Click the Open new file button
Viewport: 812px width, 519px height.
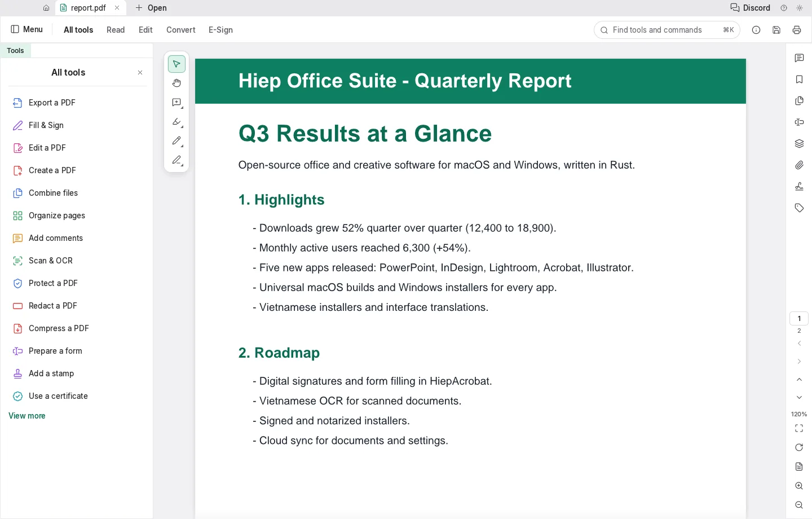(151, 8)
